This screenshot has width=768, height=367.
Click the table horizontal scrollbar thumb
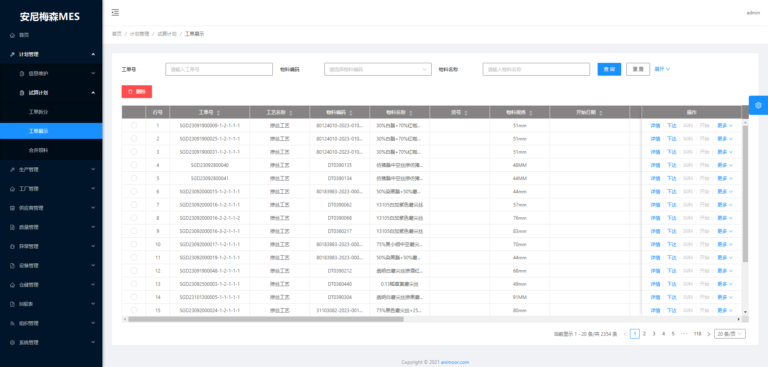[x=266, y=319]
